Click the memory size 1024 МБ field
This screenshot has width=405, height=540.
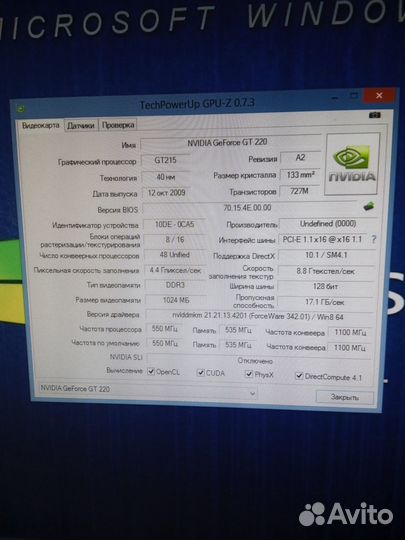pyautogui.click(x=176, y=300)
